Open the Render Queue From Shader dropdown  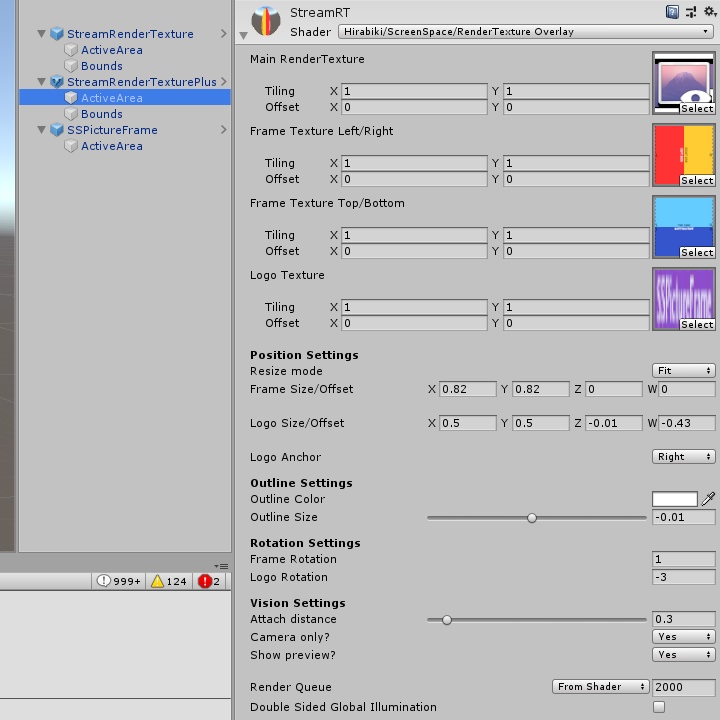[x=601, y=686]
